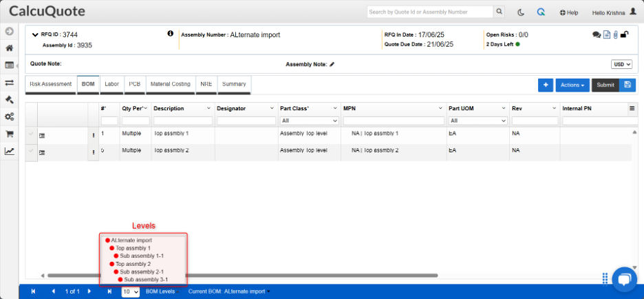Open row menu dots for Top assmbly 1
644x299 pixels.
pyautogui.click(x=94, y=135)
